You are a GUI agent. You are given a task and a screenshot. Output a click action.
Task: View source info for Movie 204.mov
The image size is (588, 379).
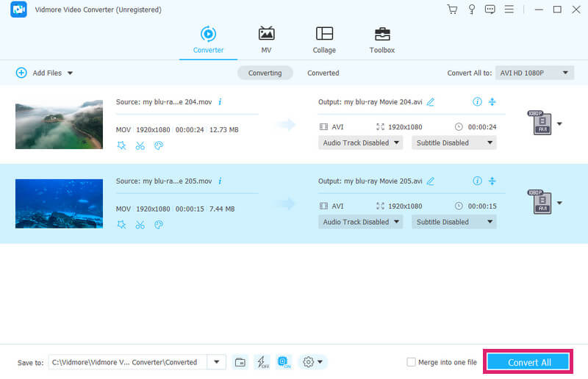[x=220, y=102]
